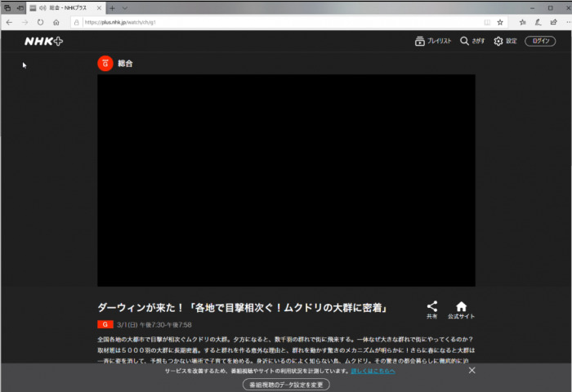Go back in the browser
Screen dimensions: 572x392
[x=9, y=22]
